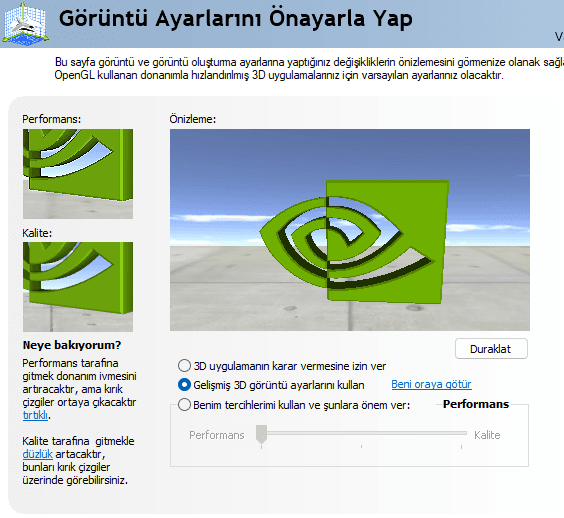Click the large Önizleme 3D preview
This screenshot has width=564, height=518.
point(350,230)
